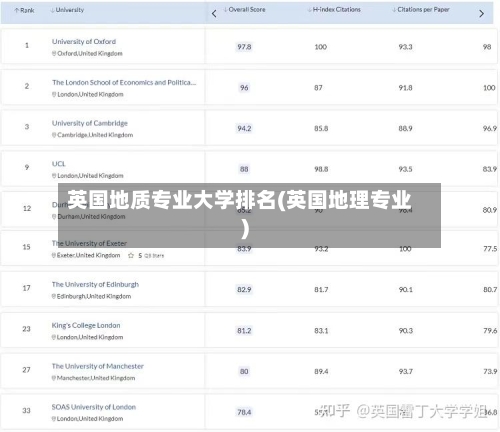The image size is (500, 432).
Task: Click the right chevron in the table header
Action: coord(481,14)
